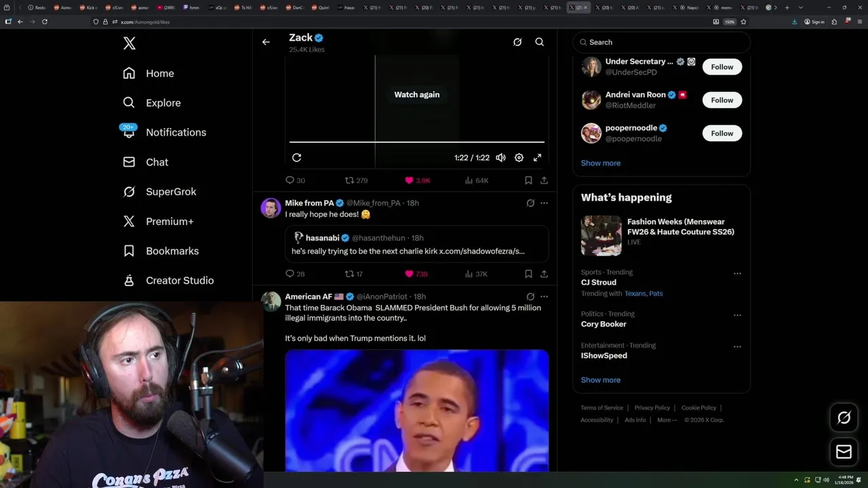
Task: Open new browser tab
Action: (787, 7)
